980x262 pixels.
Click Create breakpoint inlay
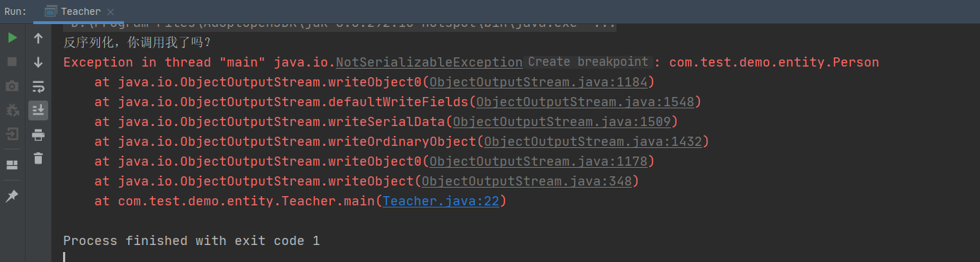point(587,62)
